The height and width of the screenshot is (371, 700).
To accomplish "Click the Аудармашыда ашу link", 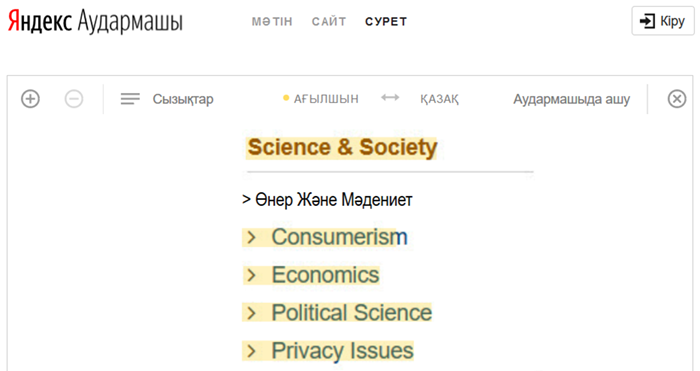I will (571, 99).
